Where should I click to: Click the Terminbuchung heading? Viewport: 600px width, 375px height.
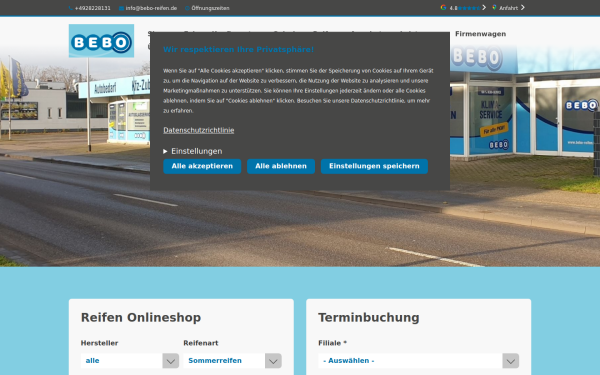click(369, 318)
